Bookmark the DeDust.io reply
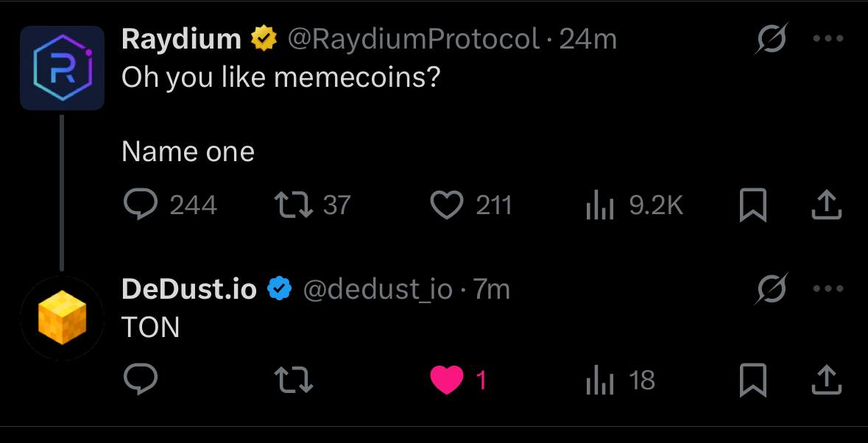The height and width of the screenshot is (443, 868). [x=753, y=380]
